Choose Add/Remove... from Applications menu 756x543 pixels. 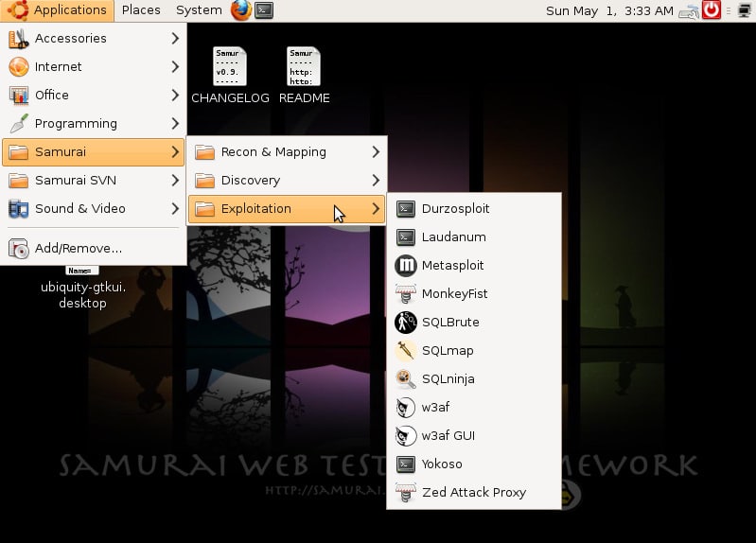tap(78, 249)
